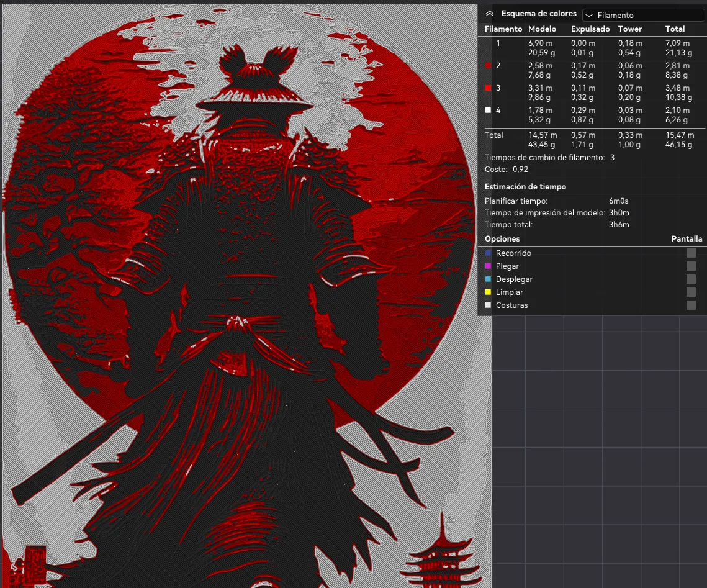Click the yellow Limpiar color swatch

click(488, 292)
